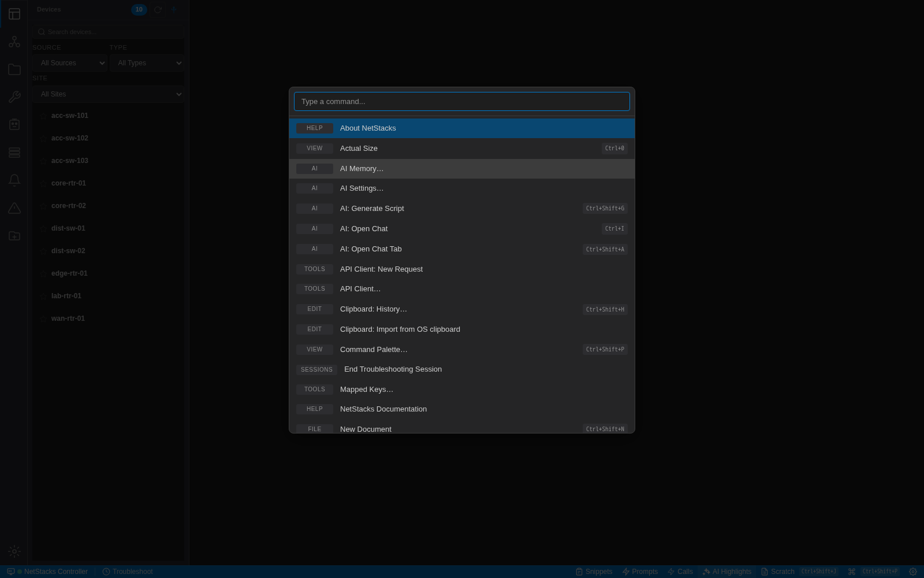Viewport: 924px width, 578px height.
Task: Select device wan-rtr-01
Action: 109,318
